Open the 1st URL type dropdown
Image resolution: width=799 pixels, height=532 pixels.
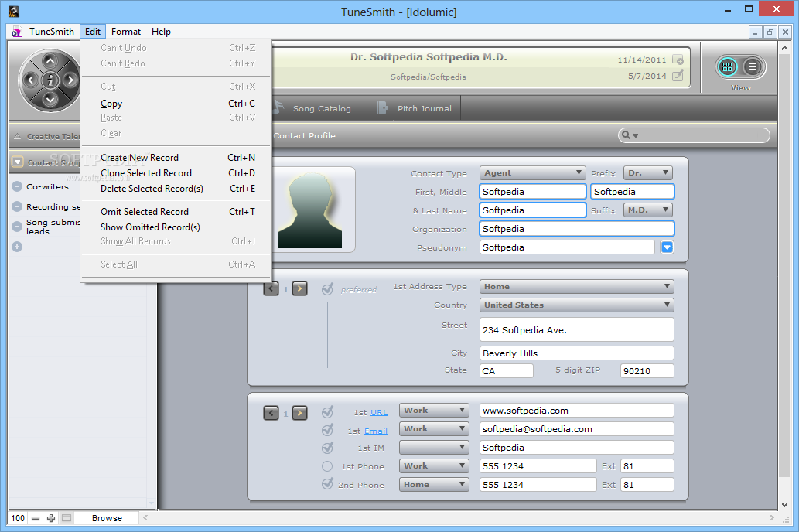(434, 410)
